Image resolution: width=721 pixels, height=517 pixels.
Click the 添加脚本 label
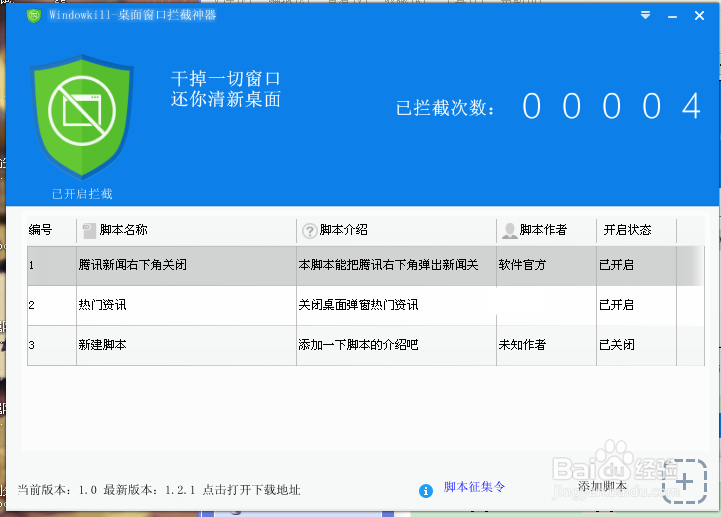602,486
